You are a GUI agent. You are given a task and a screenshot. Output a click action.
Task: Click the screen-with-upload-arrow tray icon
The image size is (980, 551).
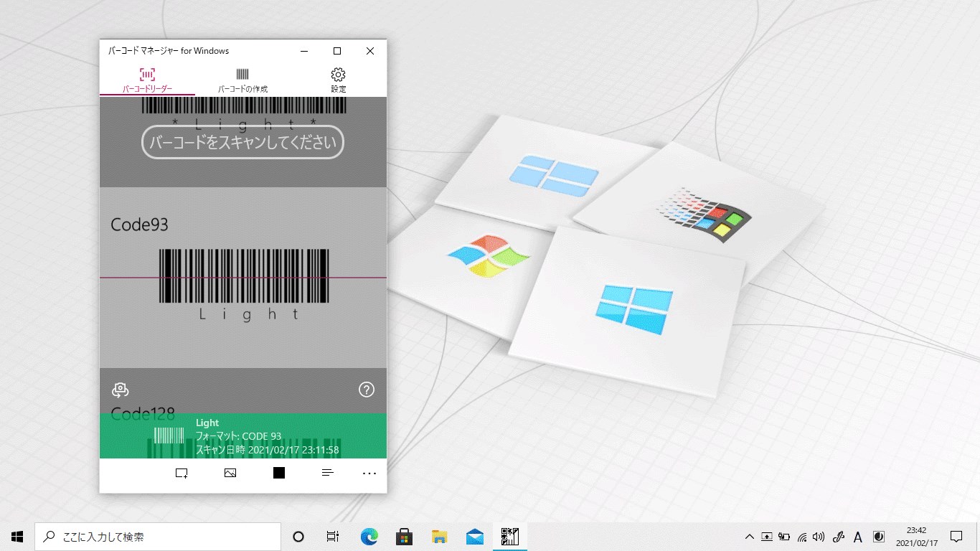coord(767,537)
